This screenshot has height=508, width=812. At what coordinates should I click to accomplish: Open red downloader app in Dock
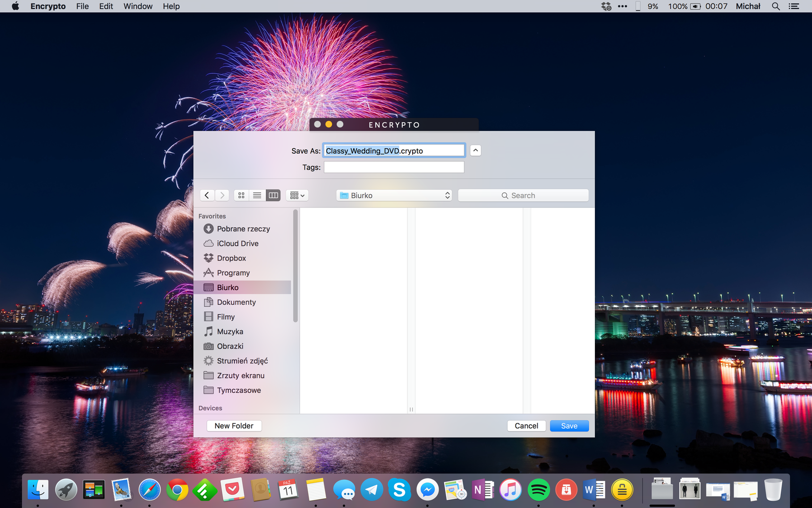pyautogui.click(x=566, y=490)
